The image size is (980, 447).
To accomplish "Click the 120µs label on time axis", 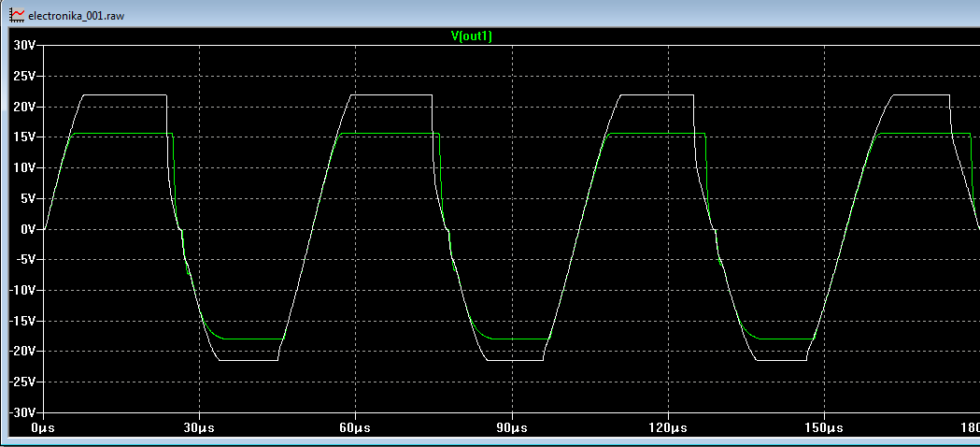I will 668,429.
